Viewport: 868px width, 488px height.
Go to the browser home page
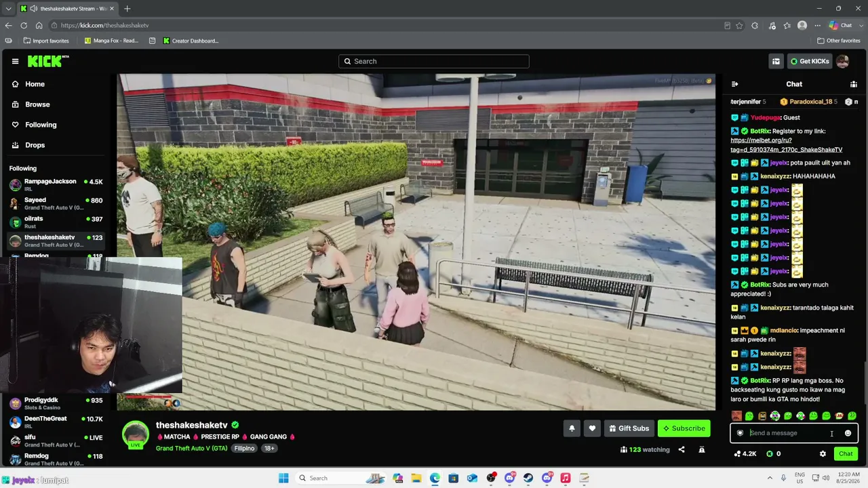click(39, 25)
